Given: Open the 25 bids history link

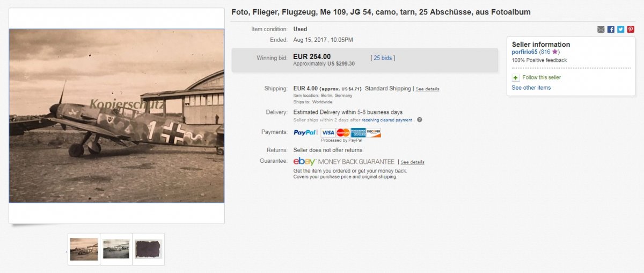Looking at the screenshot, I should pyautogui.click(x=383, y=58).
